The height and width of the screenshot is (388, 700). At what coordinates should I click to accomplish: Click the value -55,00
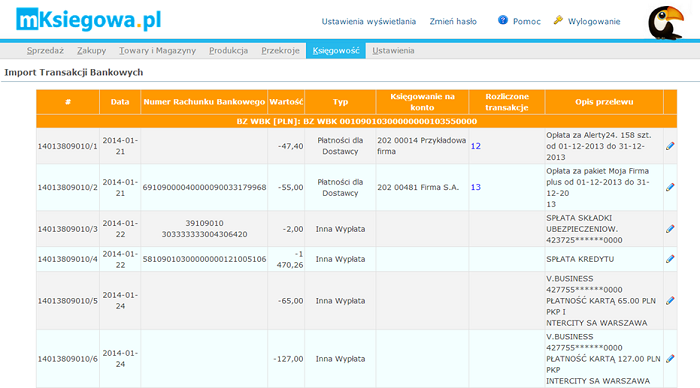point(290,187)
